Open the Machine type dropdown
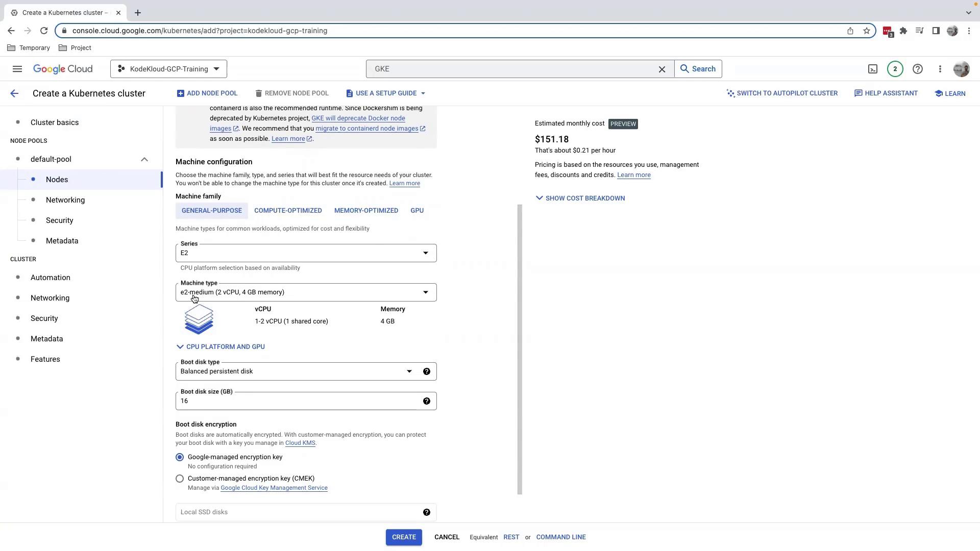 [x=305, y=292]
